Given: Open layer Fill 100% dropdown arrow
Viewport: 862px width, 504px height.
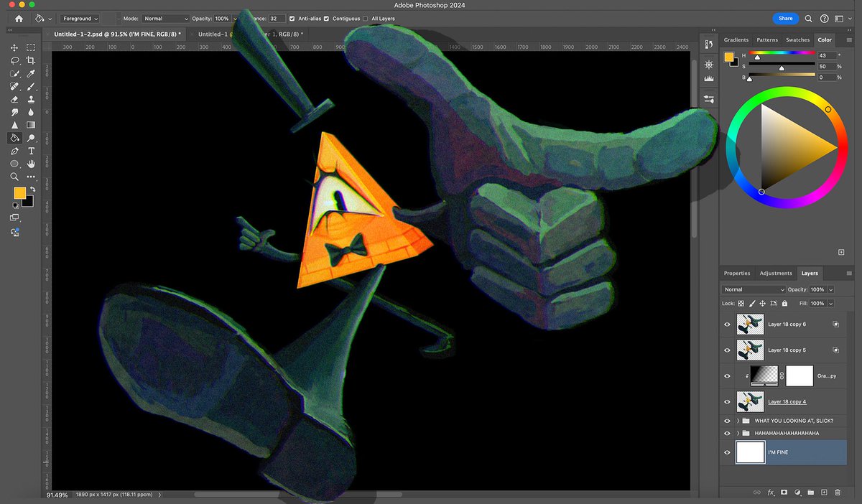Looking at the screenshot, I should [831, 304].
